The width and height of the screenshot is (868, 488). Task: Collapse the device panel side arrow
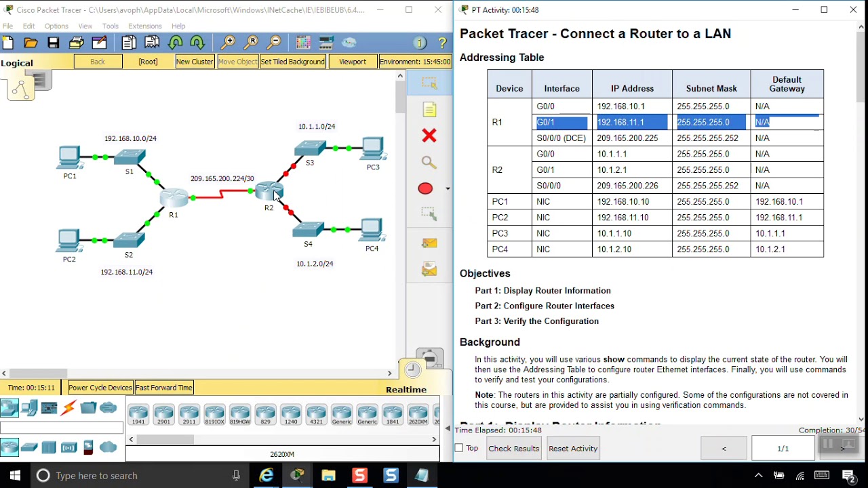click(448, 428)
